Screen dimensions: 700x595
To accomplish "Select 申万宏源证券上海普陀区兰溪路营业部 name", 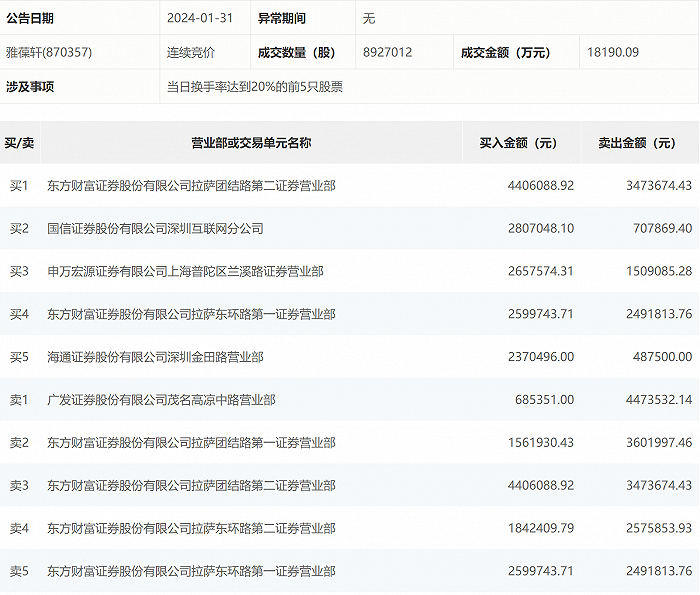I will [x=185, y=271].
